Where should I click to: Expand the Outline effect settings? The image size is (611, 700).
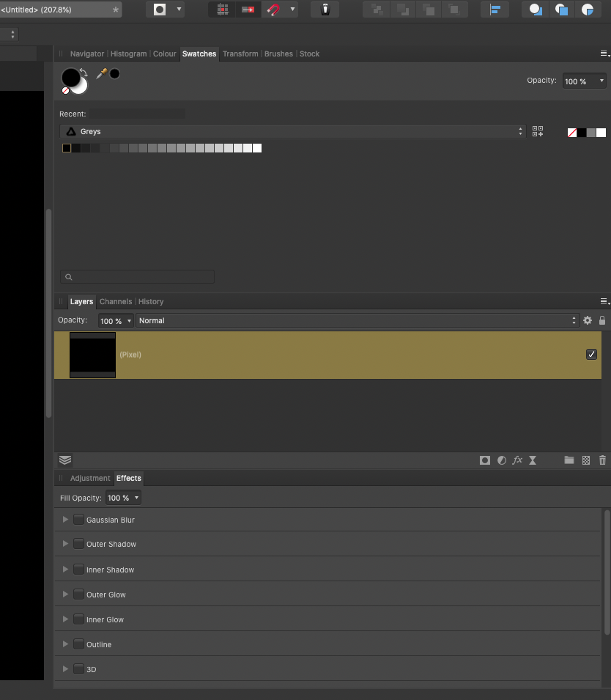65,644
